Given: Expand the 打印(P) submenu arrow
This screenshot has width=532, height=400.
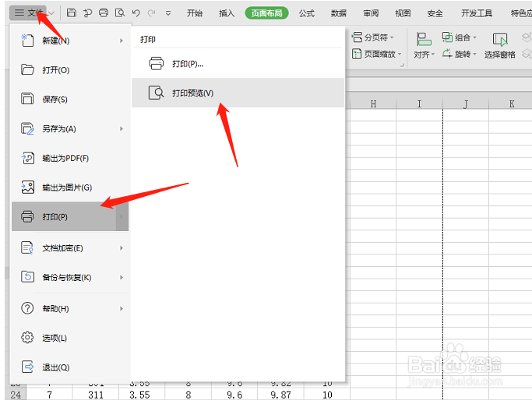Looking at the screenshot, I should 122,216.
